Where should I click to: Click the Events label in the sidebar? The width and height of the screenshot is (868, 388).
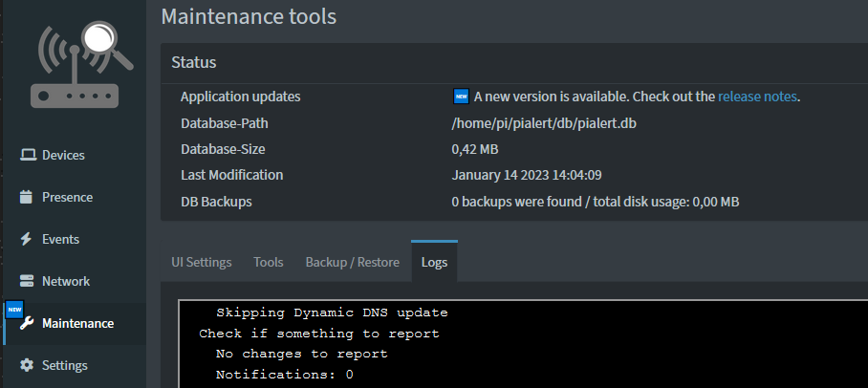(x=60, y=239)
